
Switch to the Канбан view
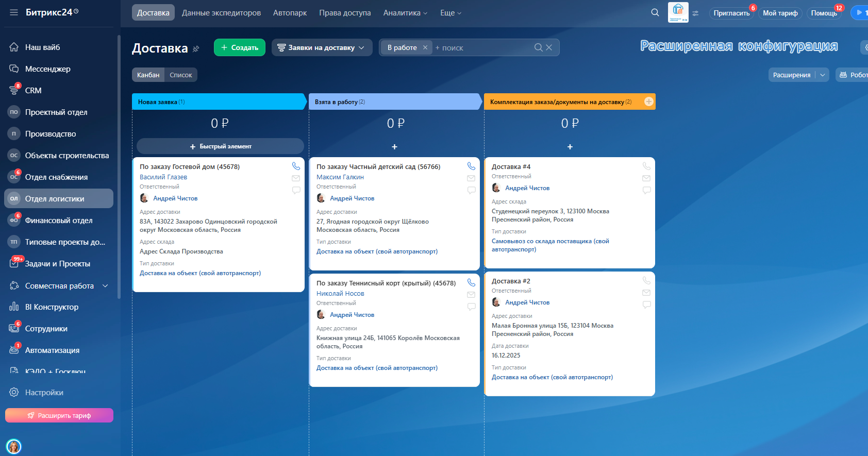[x=148, y=75]
